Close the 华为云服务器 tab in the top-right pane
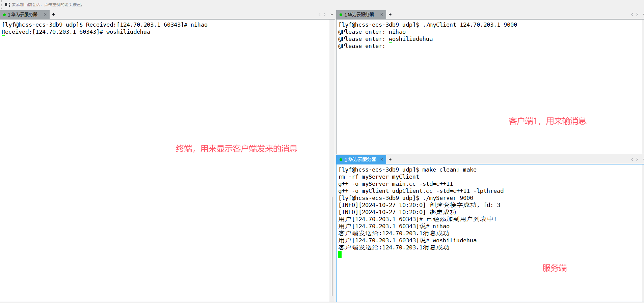Viewport: 644px width, 303px height. (x=382, y=14)
